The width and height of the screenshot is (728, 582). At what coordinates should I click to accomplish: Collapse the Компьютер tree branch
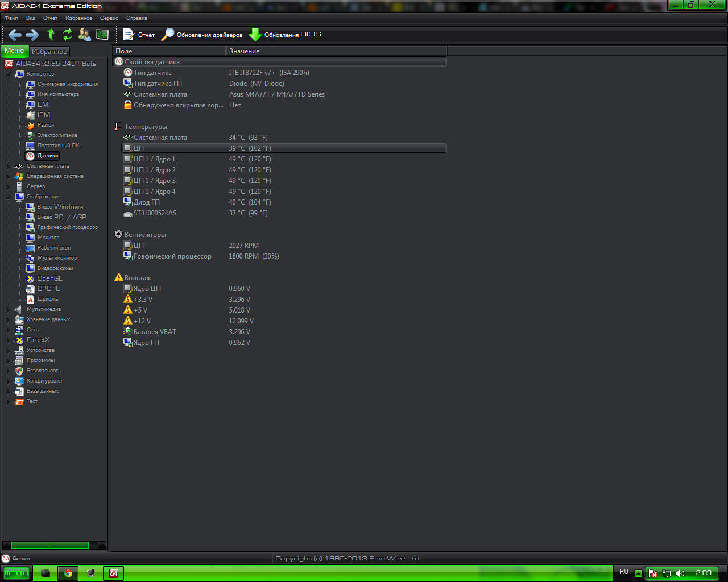9,74
